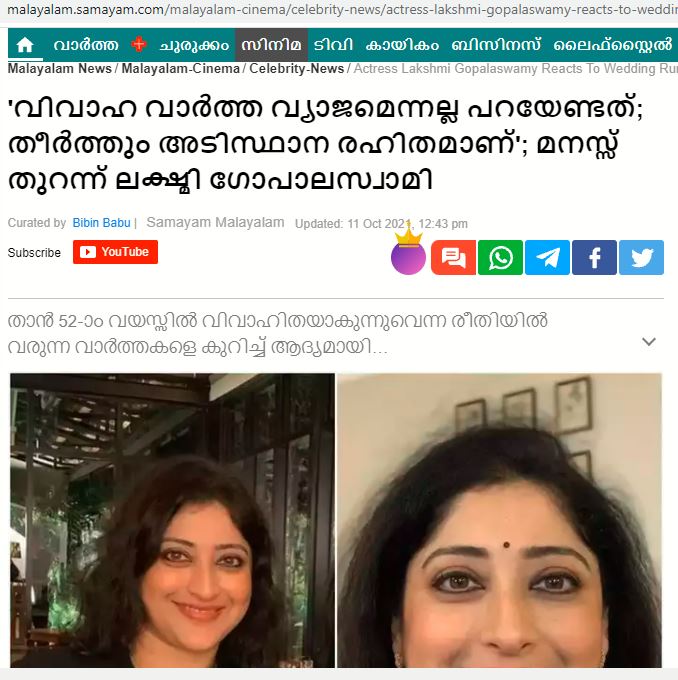This screenshot has width=678, height=680.
Task: Open the ടിവി TV section
Action: pos(333,45)
